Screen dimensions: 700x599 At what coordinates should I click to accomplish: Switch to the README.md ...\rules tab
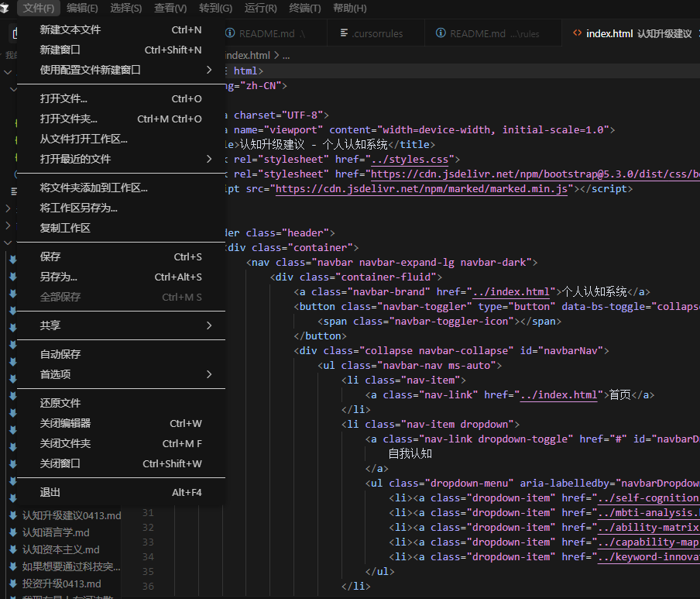(492, 33)
